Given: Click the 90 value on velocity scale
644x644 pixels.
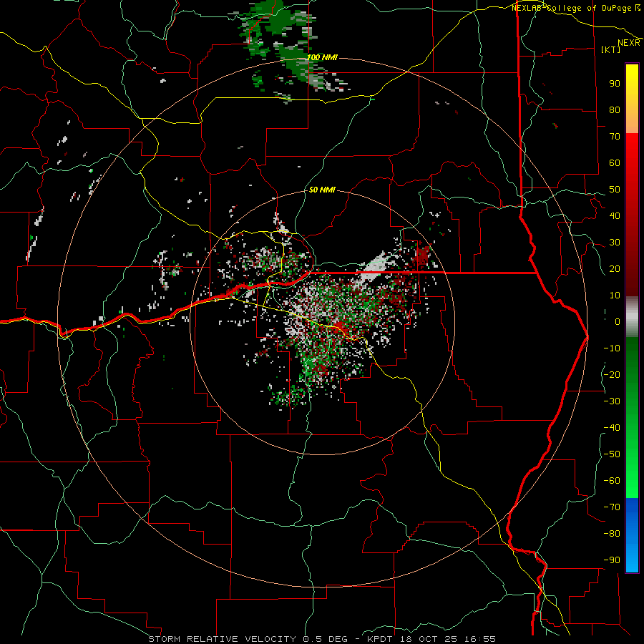Looking at the screenshot, I should coord(615,84).
